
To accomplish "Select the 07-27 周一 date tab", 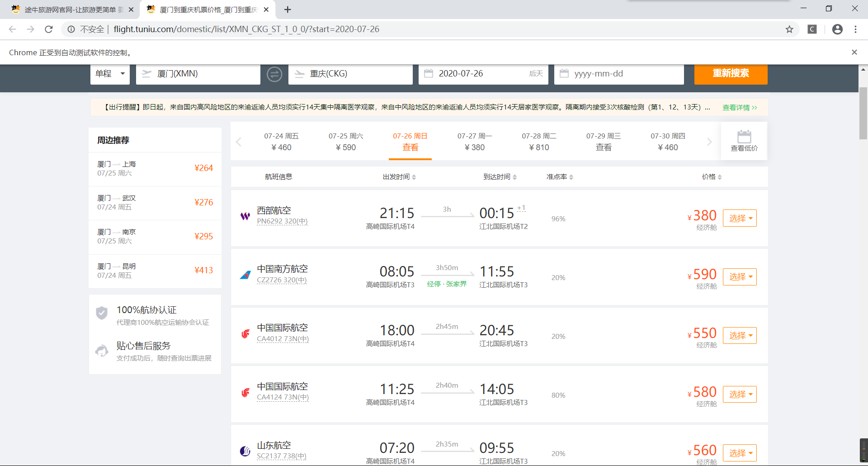I will click(x=475, y=142).
